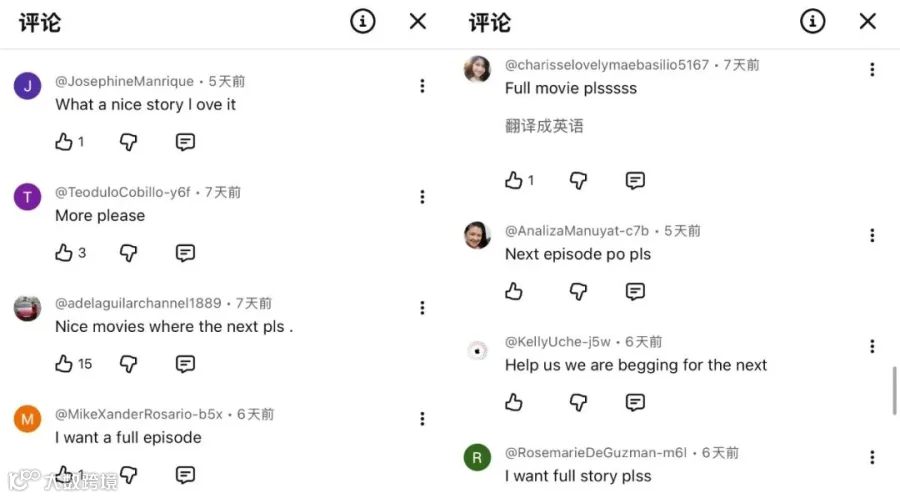
Task: Open info icon in right comments header
Action: click(813, 22)
